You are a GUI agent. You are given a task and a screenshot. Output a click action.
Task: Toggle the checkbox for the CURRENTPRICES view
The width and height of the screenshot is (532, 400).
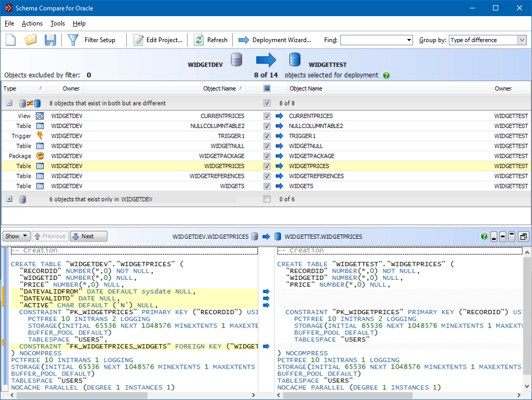pyautogui.click(x=267, y=116)
